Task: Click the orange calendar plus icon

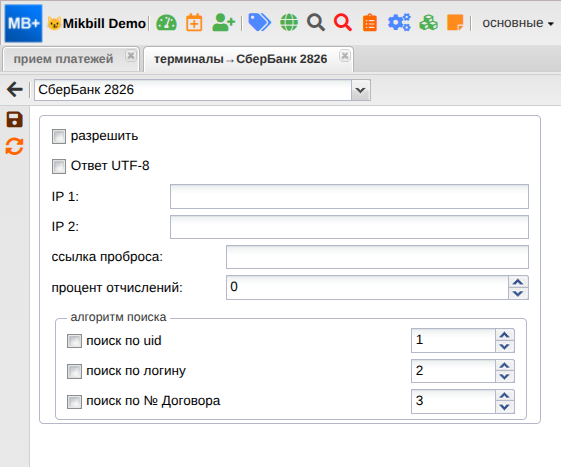Action: pos(194,23)
